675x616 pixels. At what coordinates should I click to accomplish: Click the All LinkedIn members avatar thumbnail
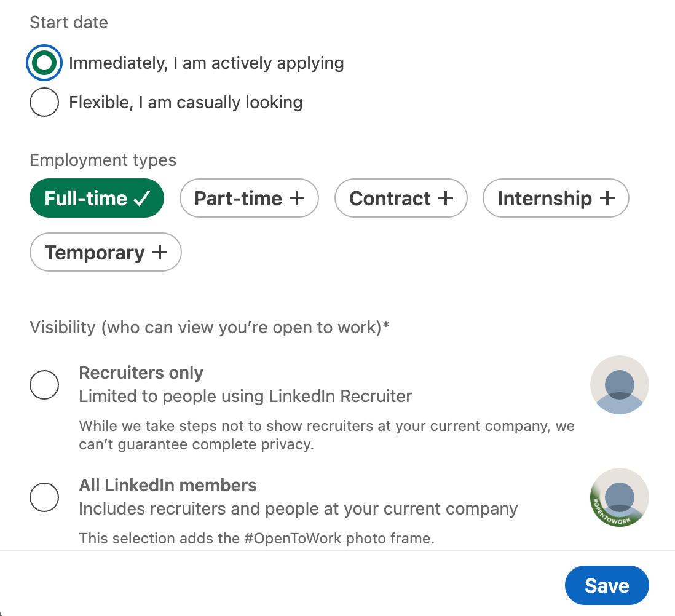[619, 497]
